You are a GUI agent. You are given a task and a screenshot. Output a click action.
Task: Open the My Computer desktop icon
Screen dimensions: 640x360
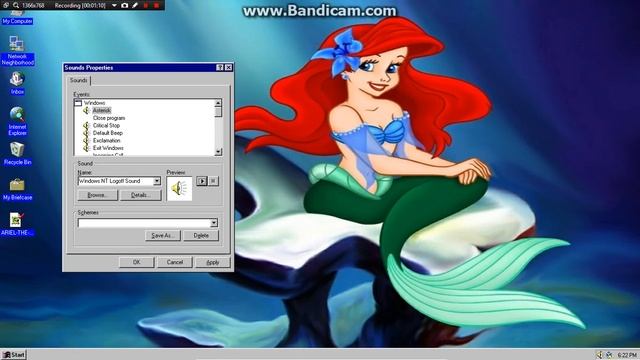[x=17, y=18]
